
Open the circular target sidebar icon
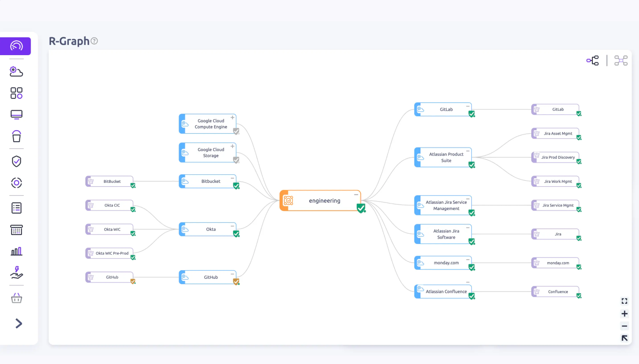click(x=17, y=183)
